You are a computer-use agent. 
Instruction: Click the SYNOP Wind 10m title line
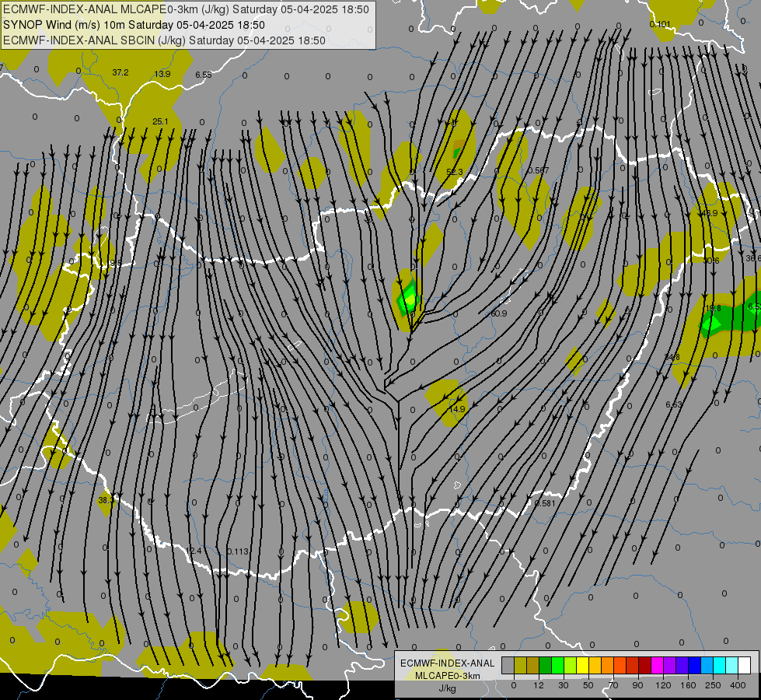[134, 25]
